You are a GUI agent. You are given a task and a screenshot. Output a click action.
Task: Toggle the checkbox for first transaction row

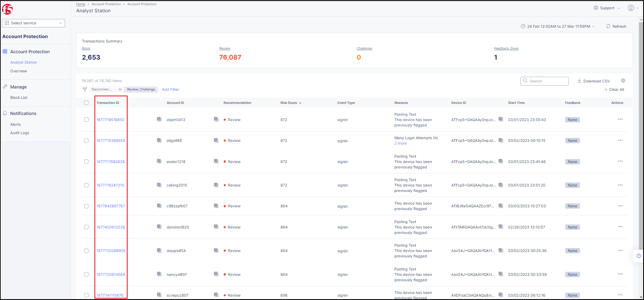point(87,119)
